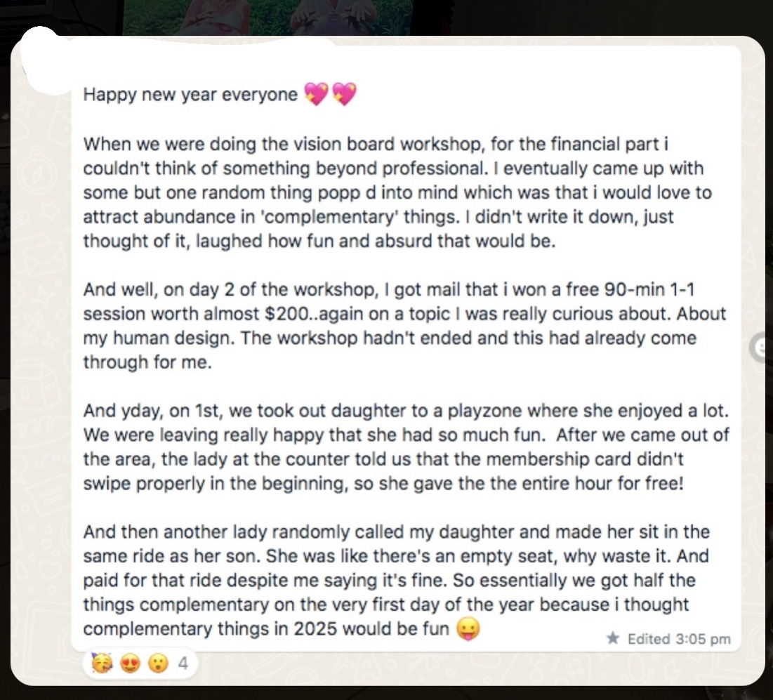Open the reaction count showing 4
This screenshot has width=773, height=700.
(183, 663)
